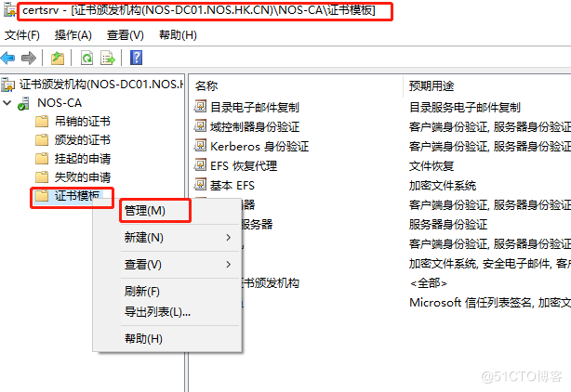This screenshot has width=571, height=392.
Task: Click the certsrv title bar app icon
Action: 9,10
